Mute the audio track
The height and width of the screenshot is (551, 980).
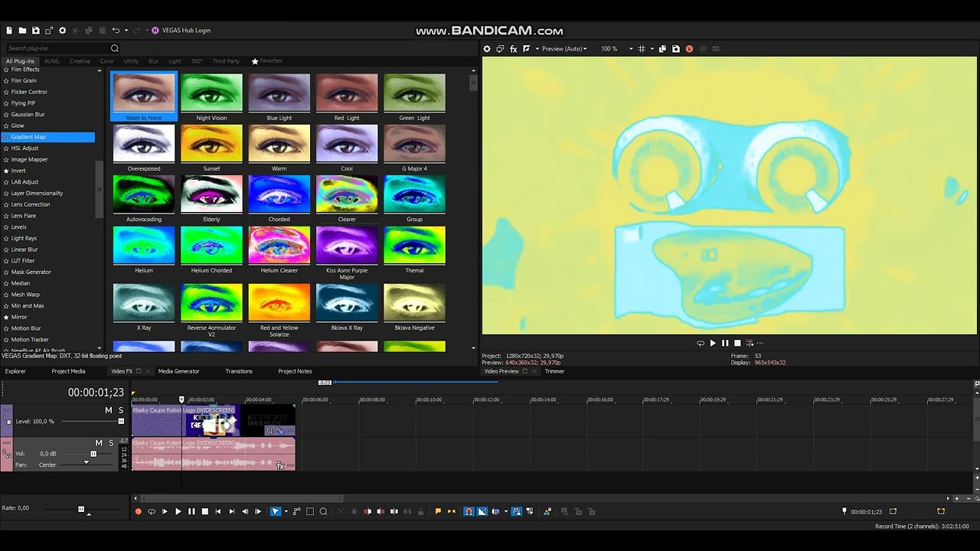(98, 443)
